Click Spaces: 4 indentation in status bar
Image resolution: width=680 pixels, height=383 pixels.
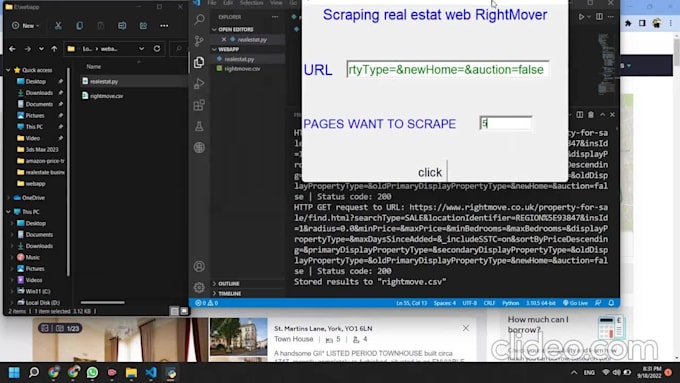(445, 303)
